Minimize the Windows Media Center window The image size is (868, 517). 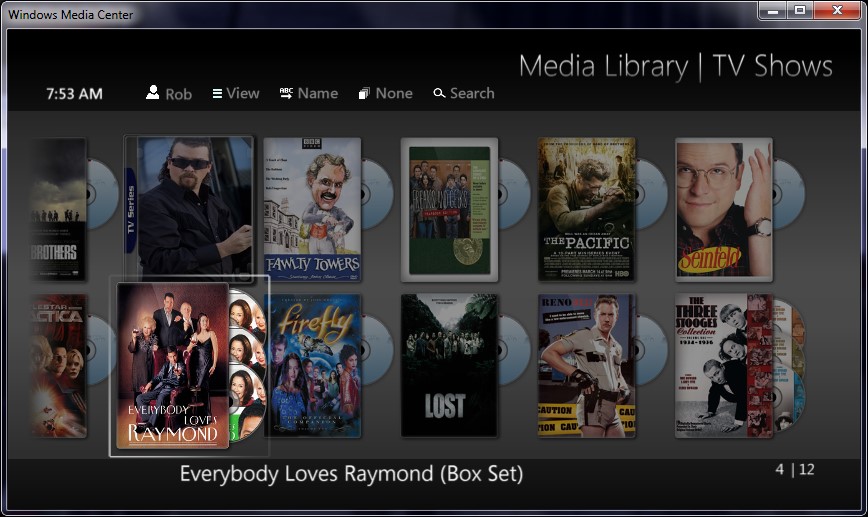(773, 11)
